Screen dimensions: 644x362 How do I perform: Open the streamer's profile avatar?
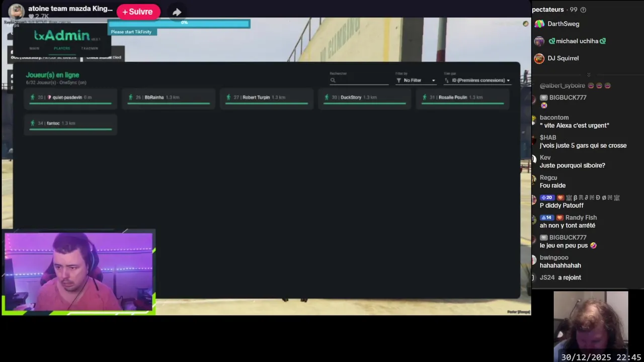(16, 12)
